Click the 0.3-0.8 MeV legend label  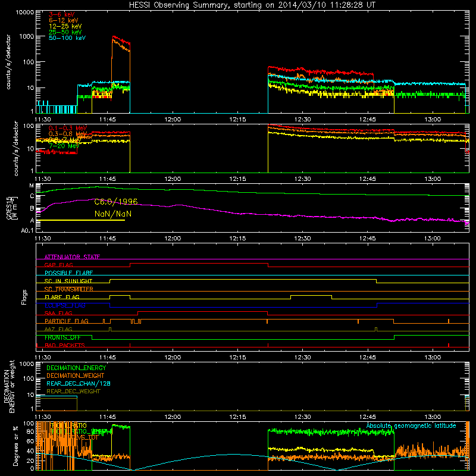tap(68, 134)
